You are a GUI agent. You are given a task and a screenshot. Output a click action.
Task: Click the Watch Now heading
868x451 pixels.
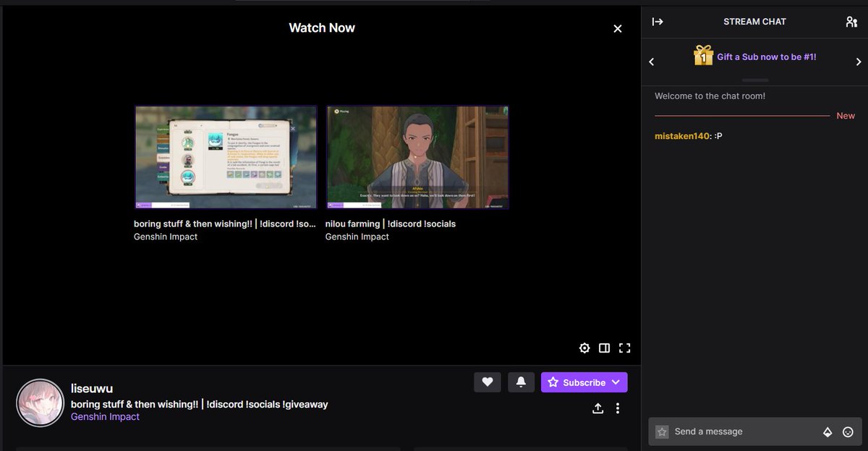pyautogui.click(x=322, y=28)
